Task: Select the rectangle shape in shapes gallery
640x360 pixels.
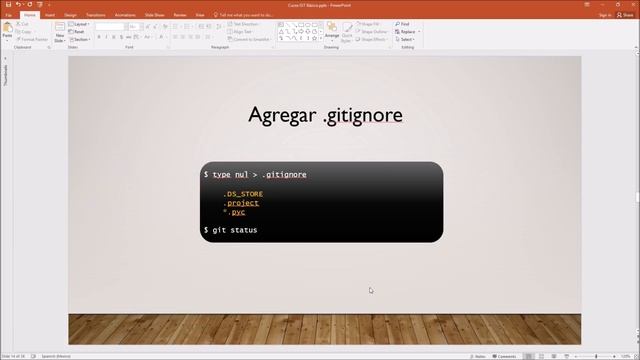Action: [301, 24]
